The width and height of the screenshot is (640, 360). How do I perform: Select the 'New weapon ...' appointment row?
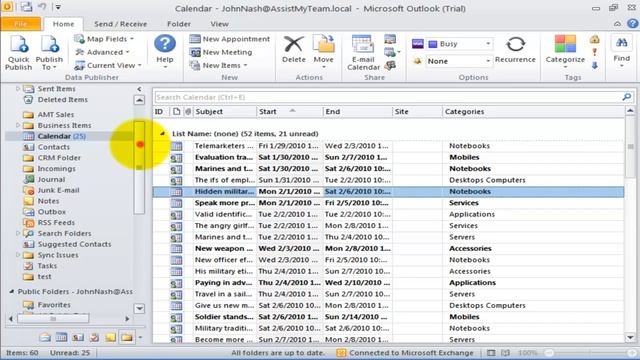pos(389,248)
